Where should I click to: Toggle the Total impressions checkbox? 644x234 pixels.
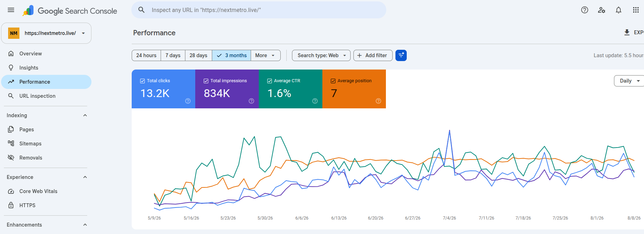click(x=206, y=81)
